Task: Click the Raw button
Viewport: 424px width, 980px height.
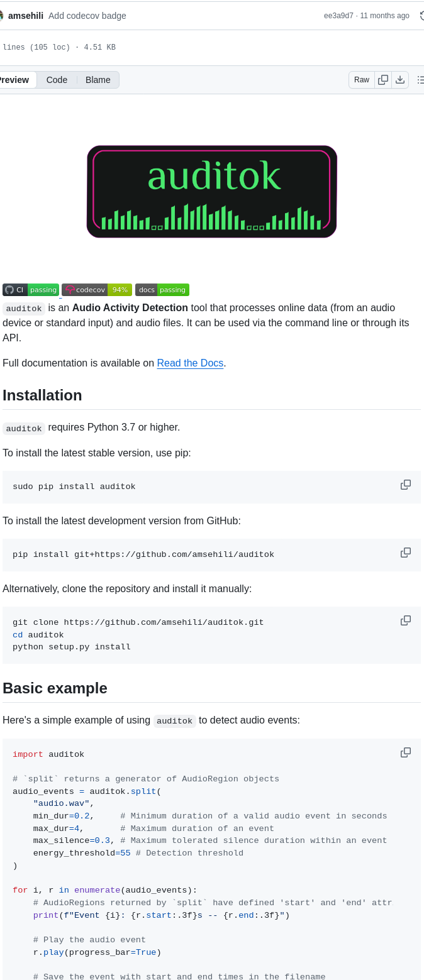Action: tap(362, 80)
